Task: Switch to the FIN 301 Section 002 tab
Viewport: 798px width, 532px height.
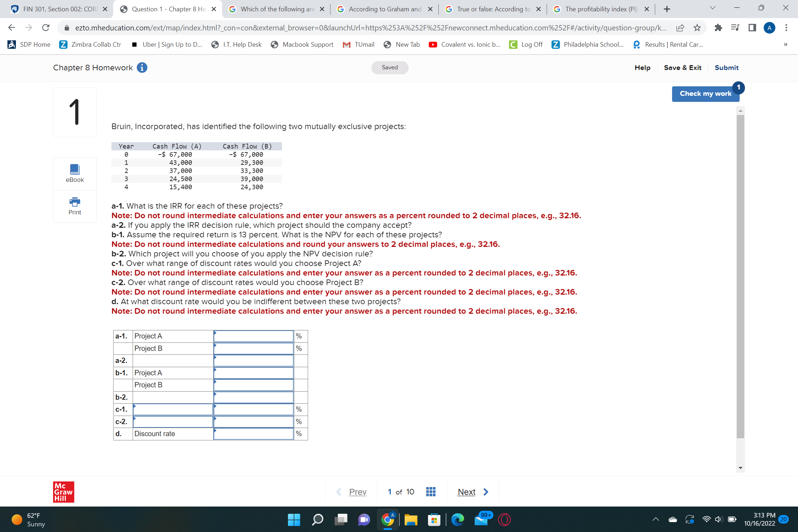Action: tap(57, 9)
